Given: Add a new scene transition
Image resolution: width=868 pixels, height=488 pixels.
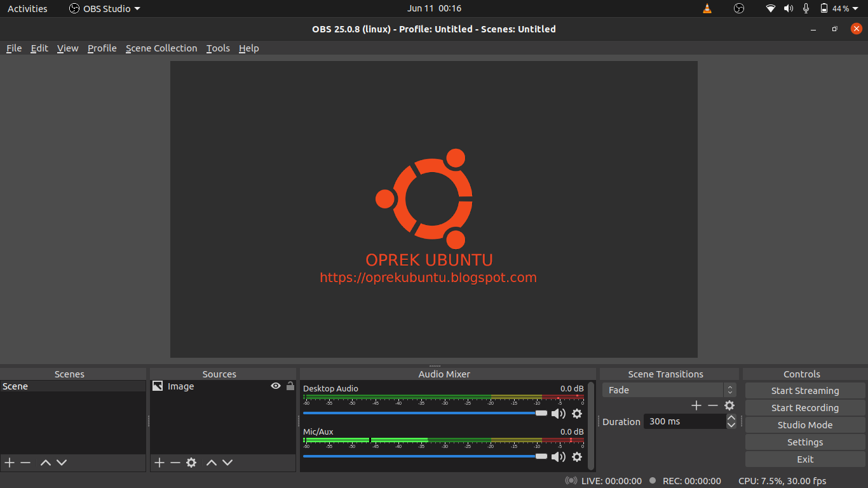Looking at the screenshot, I should [x=696, y=405].
